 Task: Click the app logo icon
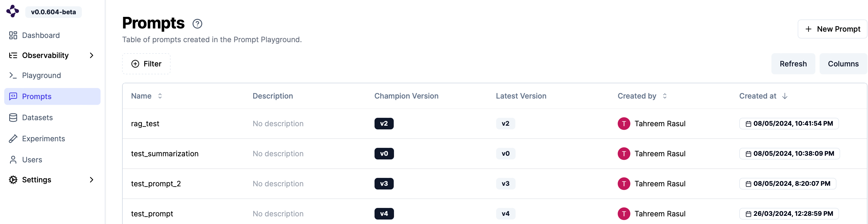13,11
